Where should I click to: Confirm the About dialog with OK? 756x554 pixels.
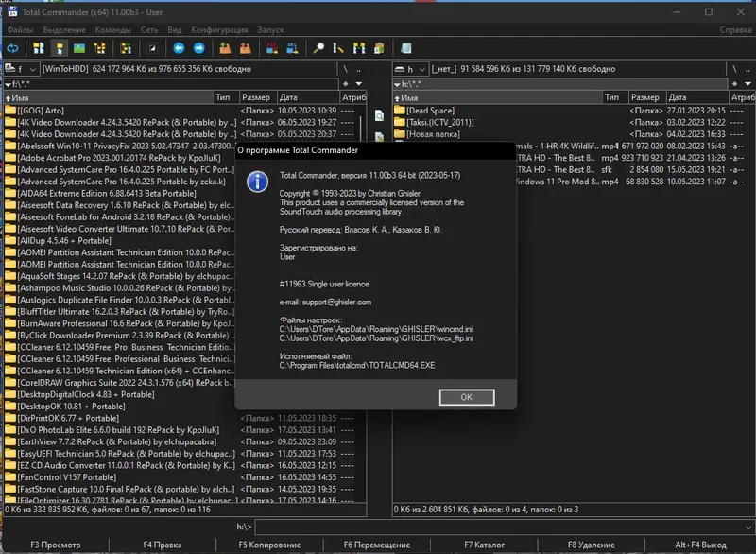pos(467,397)
